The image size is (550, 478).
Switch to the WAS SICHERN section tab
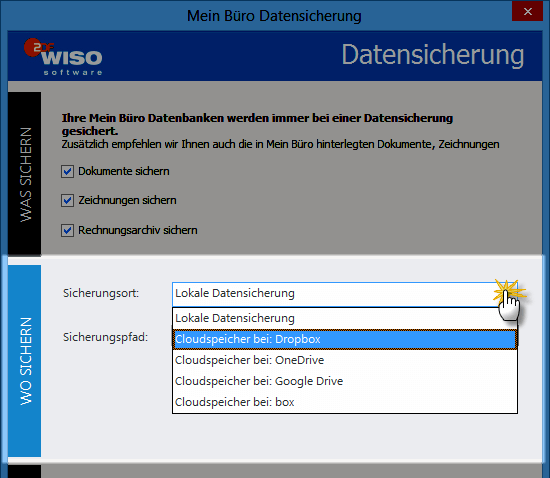pos(25,174)
